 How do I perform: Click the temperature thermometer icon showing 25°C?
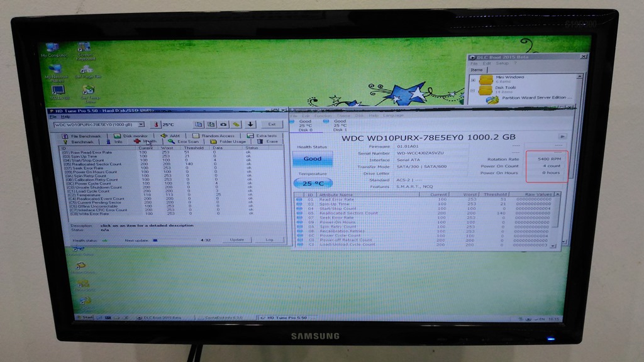coord(156,124)
